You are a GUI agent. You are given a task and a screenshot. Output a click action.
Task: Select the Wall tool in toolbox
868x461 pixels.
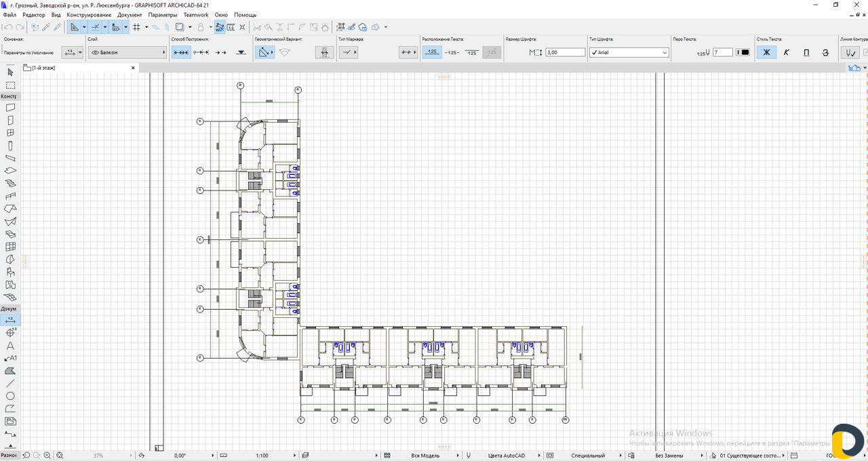(10, 108)
